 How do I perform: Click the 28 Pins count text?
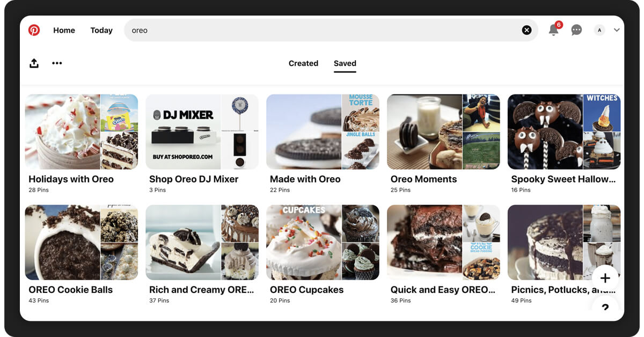(x=39, y=190)
